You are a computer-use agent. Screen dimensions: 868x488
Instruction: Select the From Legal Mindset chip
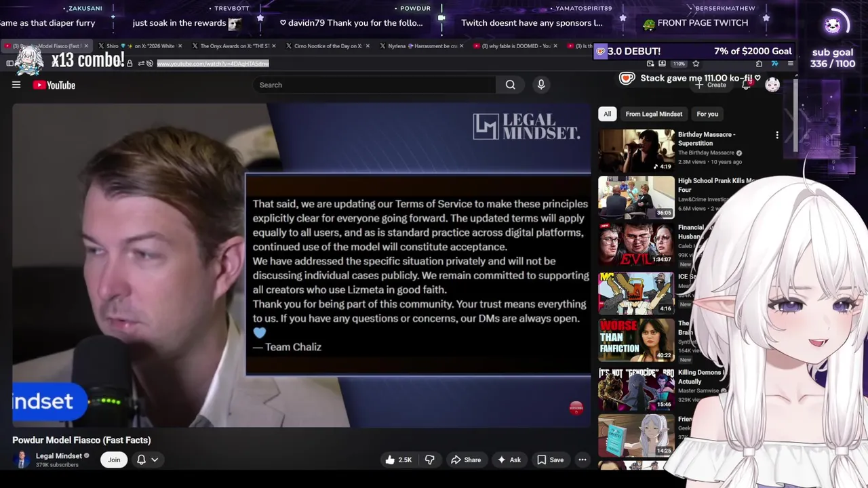coord(654,114)
